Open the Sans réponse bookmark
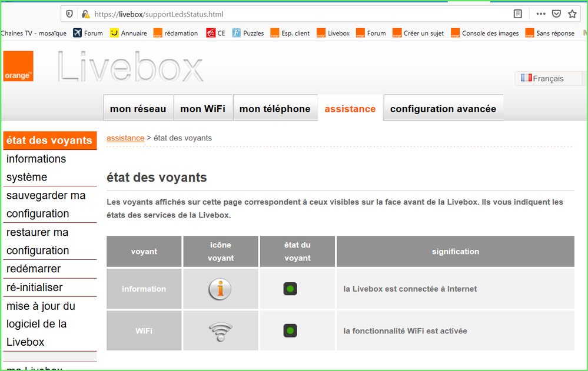588x371 pixels. [550, 33]
